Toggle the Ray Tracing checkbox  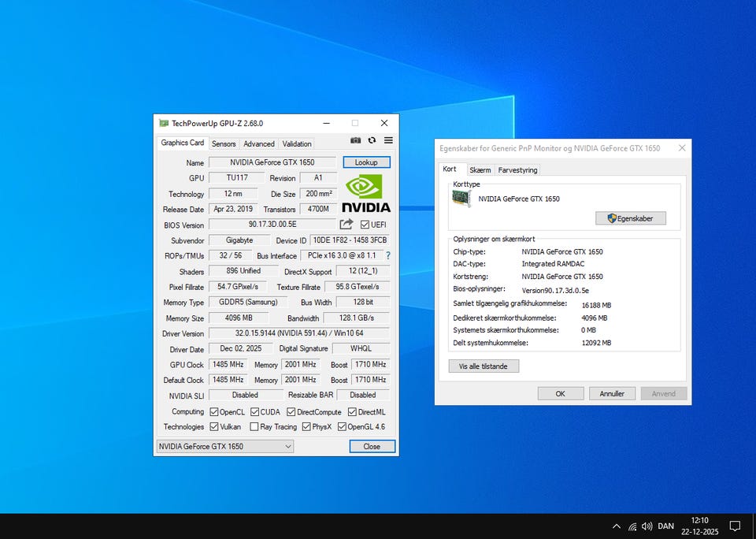[x=254, y=426]
